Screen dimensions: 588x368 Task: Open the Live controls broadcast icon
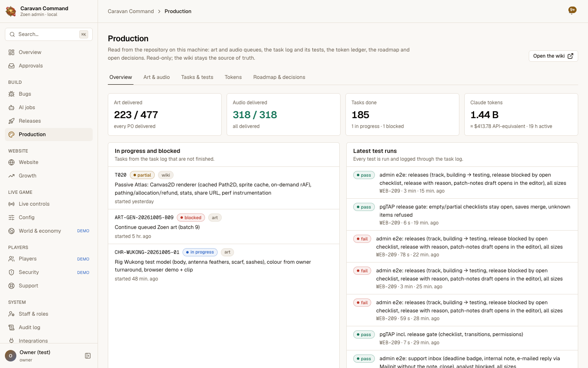[x=11, y=204]
